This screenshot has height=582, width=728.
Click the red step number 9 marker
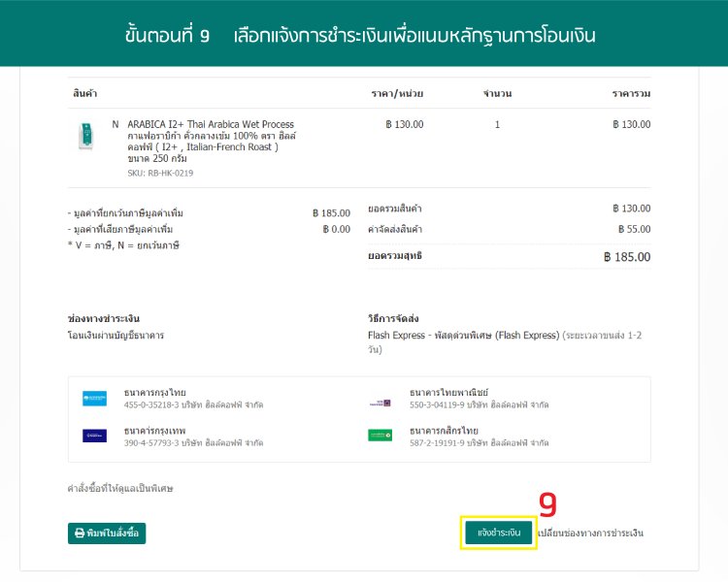tap(547, 504)
